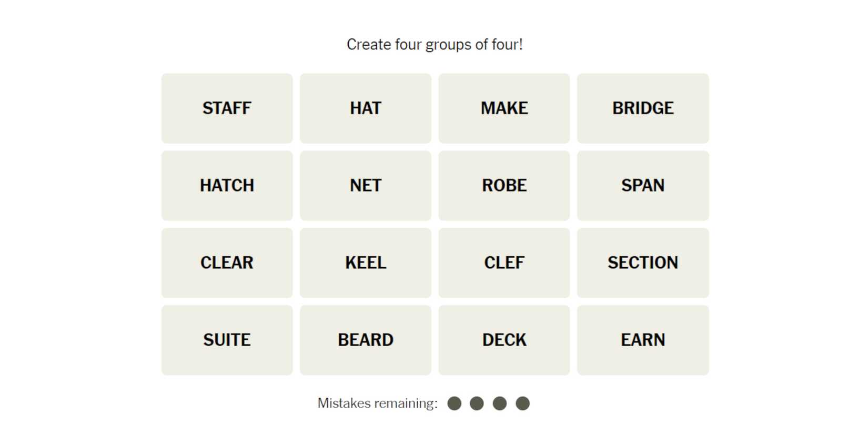Click the BEARD tile
Image resolution: width=868 pixels, height=434 pixels.
[x=366, y=340]
